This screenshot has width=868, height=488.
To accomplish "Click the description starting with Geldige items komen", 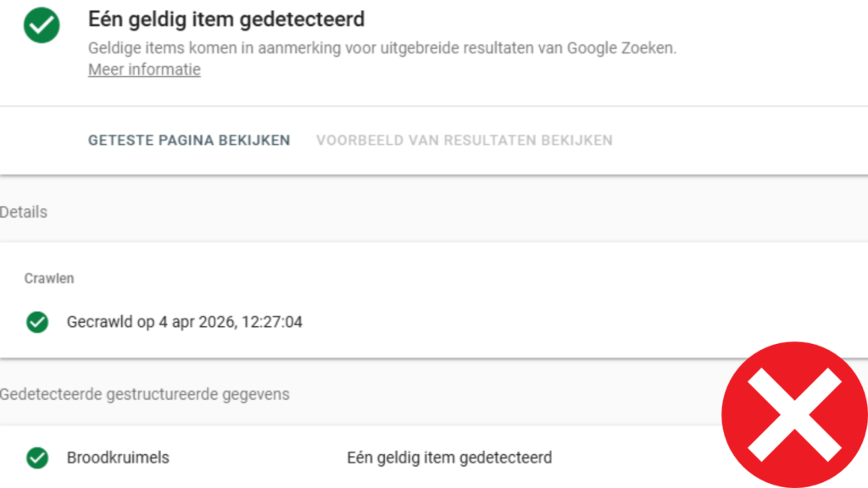I will 381,48.
